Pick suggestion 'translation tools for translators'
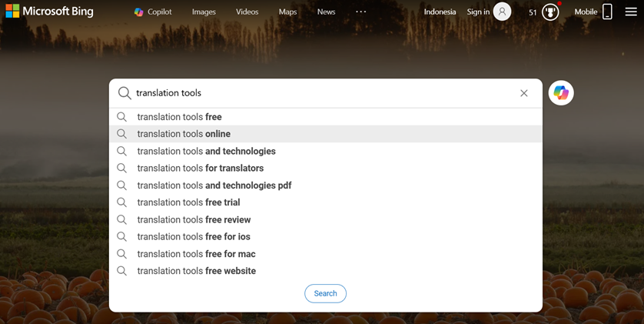The height and width of the screenshot is (324, 644). click(x=200, y=169)
